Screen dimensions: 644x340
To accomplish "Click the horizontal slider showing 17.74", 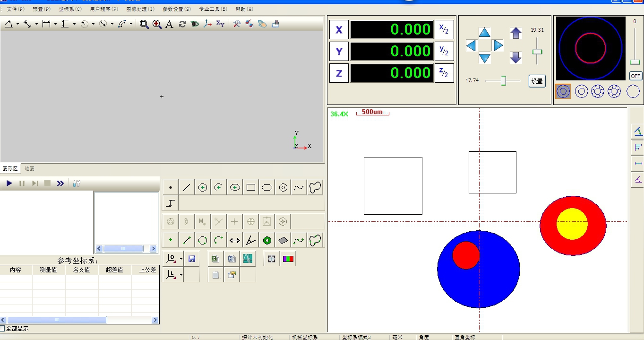I will pos(503,81).
